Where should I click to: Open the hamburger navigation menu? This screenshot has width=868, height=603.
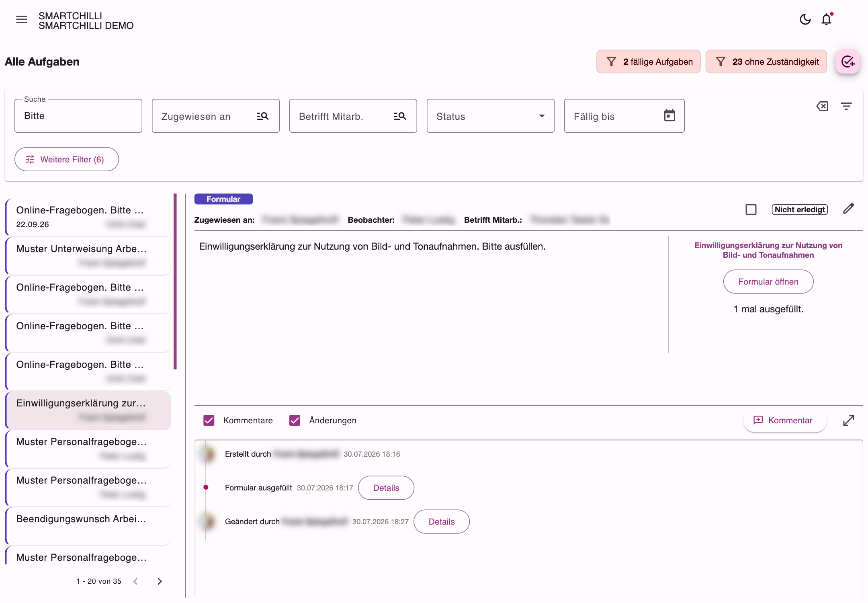(22, 19)
